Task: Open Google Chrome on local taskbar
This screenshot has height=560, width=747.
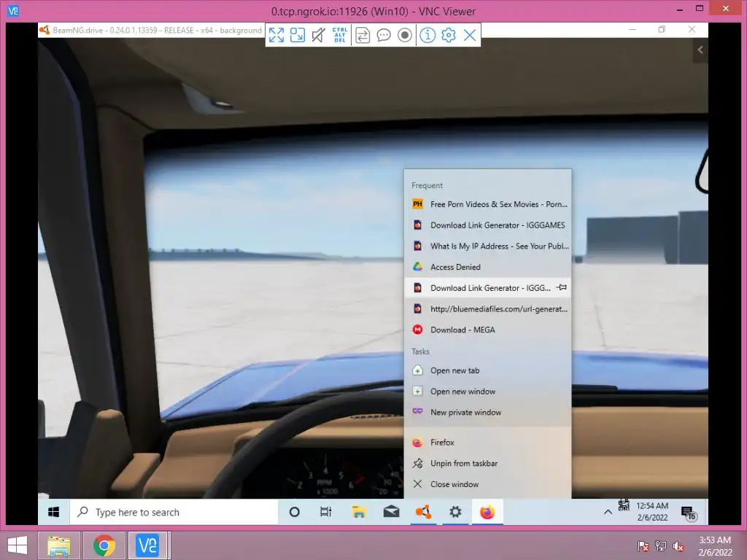Action: tap(104, 545)
